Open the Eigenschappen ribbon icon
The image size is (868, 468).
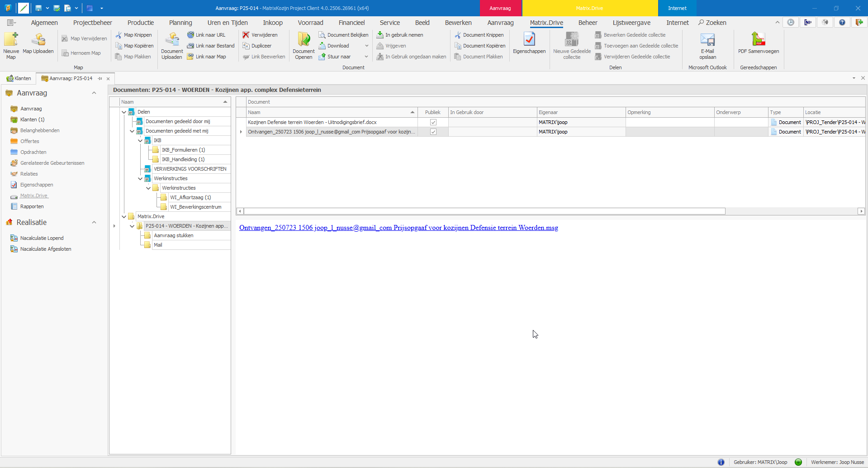coord(529,39)
